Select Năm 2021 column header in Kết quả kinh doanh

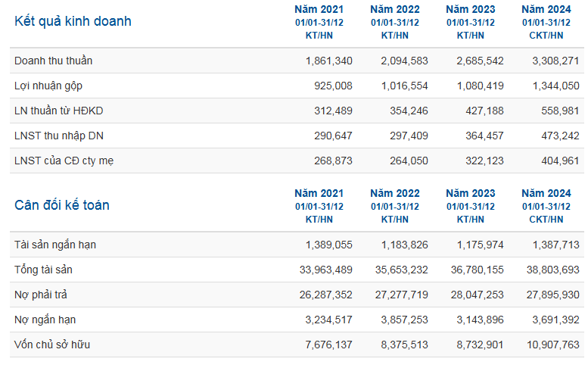(x=319, y=10)
